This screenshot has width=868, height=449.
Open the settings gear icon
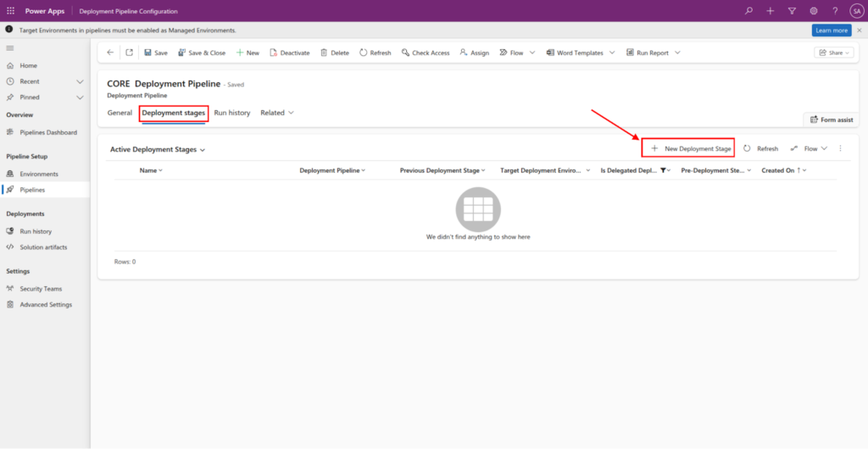(x=814, y=11)
